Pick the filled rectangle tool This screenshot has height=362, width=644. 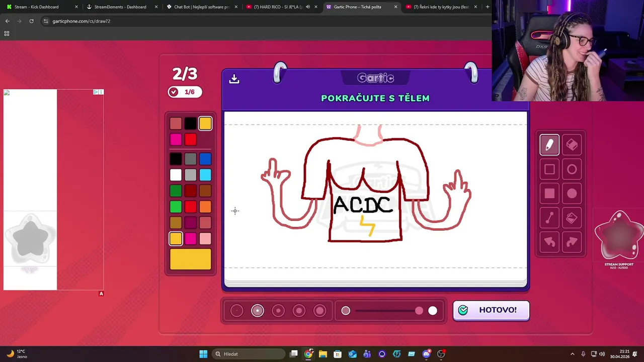coord(549,194)
